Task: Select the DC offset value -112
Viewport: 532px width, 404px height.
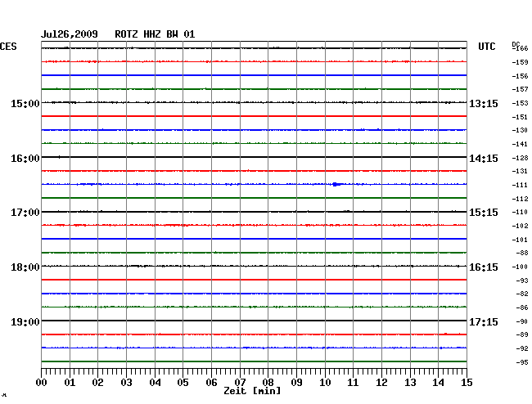Action: tap(520, 199)
